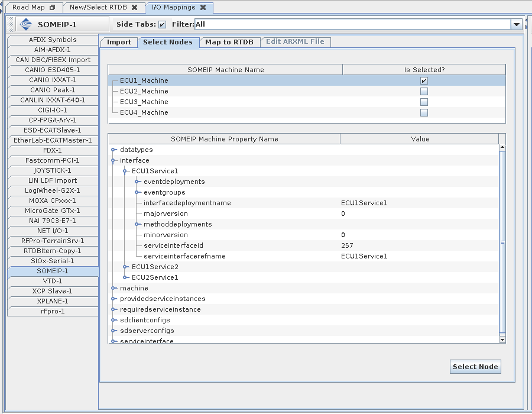The height and width of the screenshot is (414, 532).
Task: Click the detach icon on Road Map tab
Action: (x=52, y=8)
